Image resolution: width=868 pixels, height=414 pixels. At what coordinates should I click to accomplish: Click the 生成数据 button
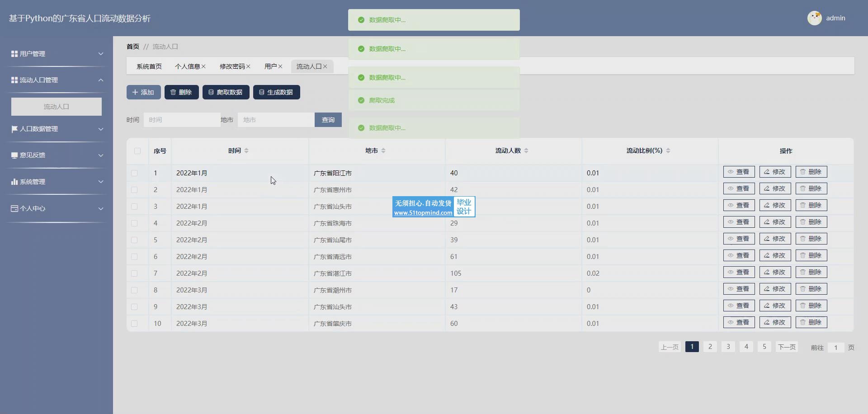tap(277, 92)
